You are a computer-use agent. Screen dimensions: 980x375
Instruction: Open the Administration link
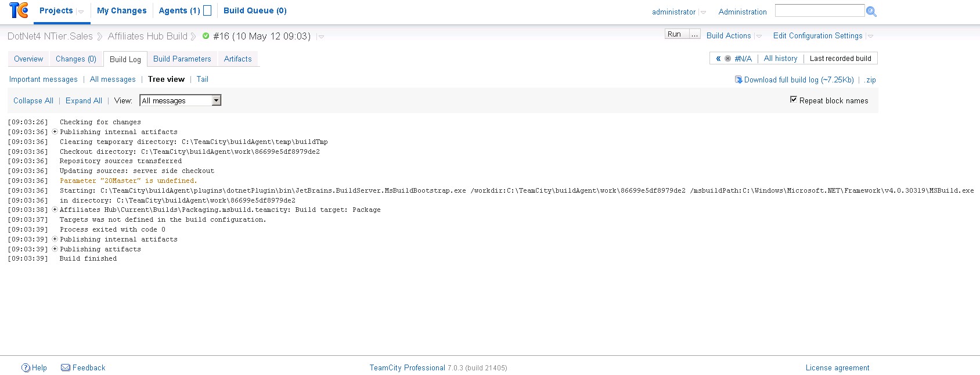point(743,12)
